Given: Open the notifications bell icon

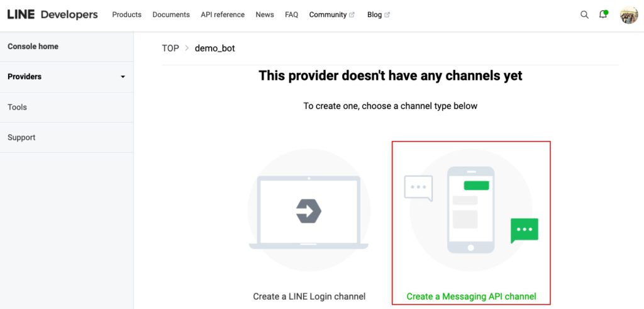Looking at the screenshot, I should [x=603, y=14].
